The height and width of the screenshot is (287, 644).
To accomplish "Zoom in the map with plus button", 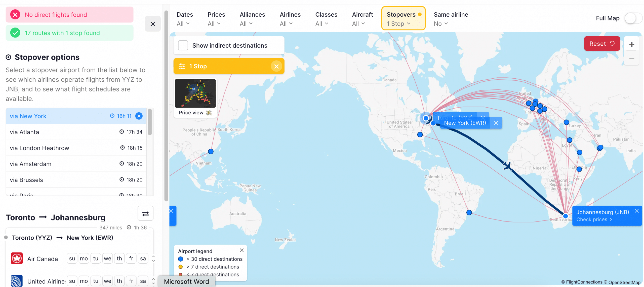I will tap(631, 45).
